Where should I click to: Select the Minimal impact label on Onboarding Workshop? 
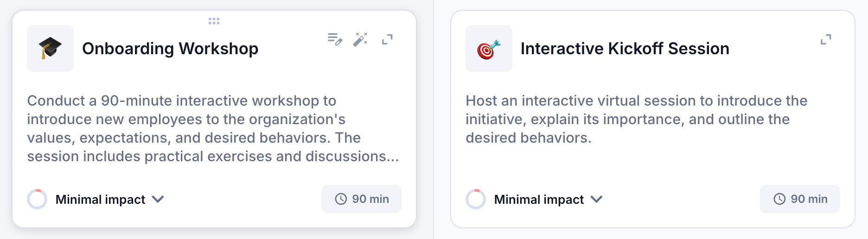pyautogui.click(x=100, y=199)
